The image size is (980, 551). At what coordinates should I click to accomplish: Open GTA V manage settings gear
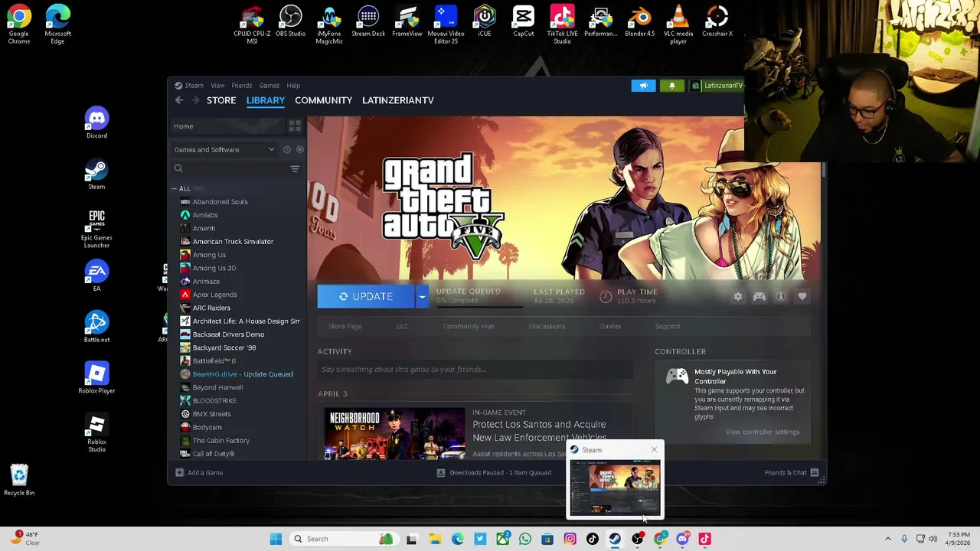point(737,297)
